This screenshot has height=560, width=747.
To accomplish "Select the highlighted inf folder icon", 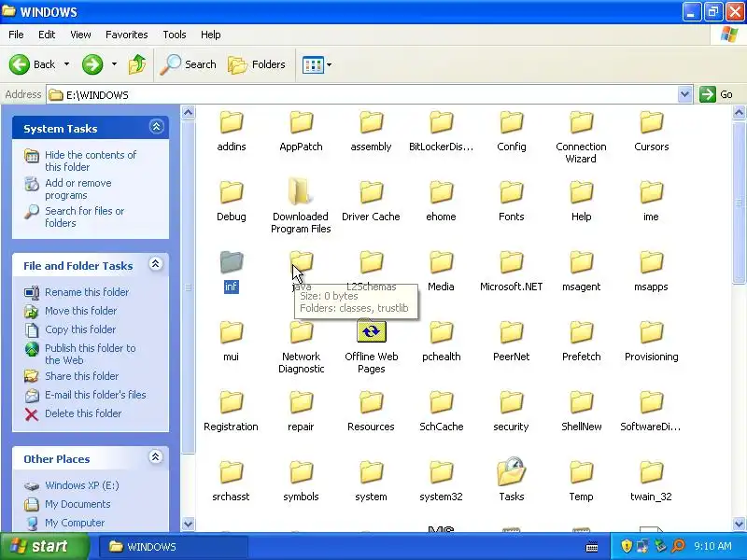I will 232,262.
